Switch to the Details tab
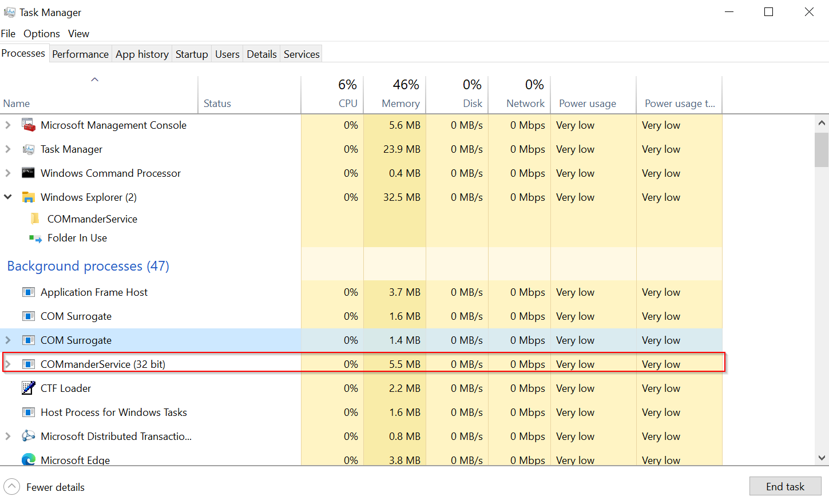The height and width of the screenshot is (504, 829). coord(261,54)
